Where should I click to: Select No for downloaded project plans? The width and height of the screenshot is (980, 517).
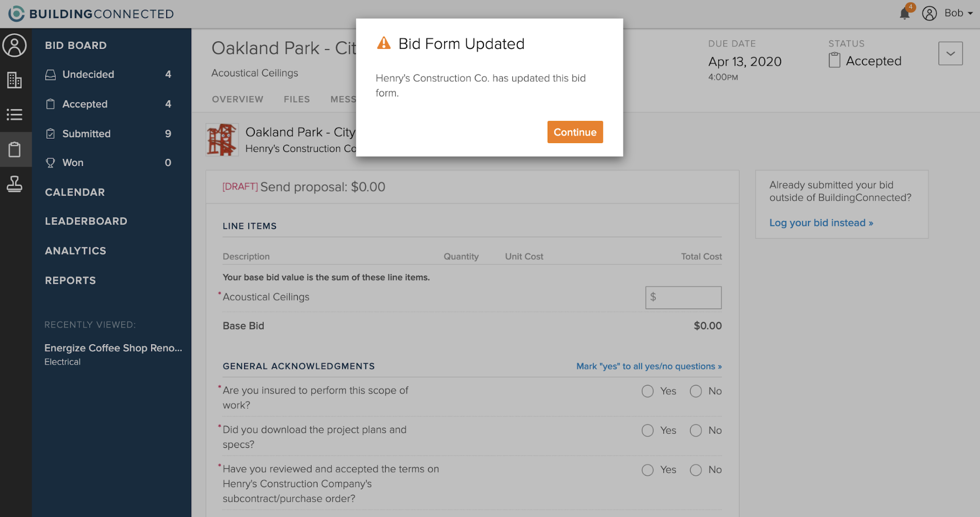(696, 430)
